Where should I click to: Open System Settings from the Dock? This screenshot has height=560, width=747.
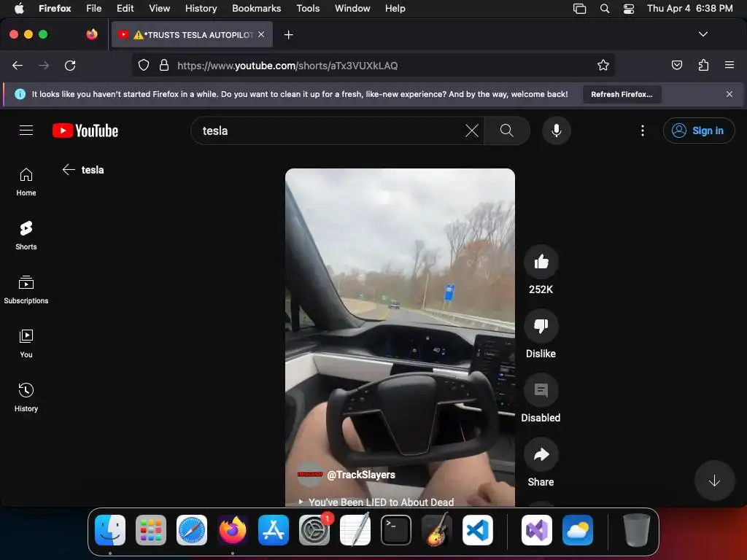[314, 530]
